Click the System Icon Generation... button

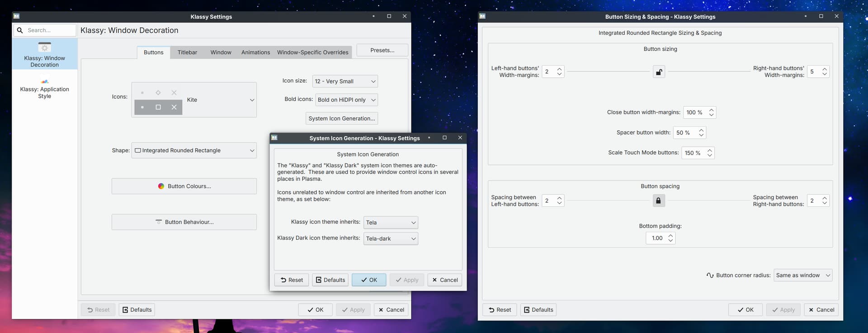[342, 119]
